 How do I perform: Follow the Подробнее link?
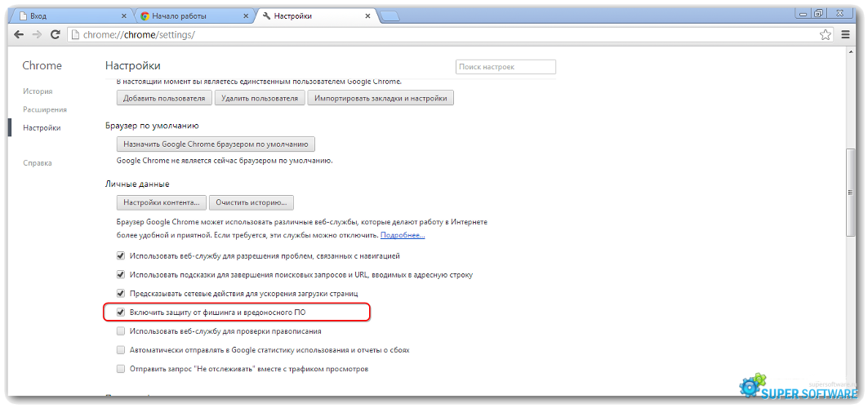[403, 236]
